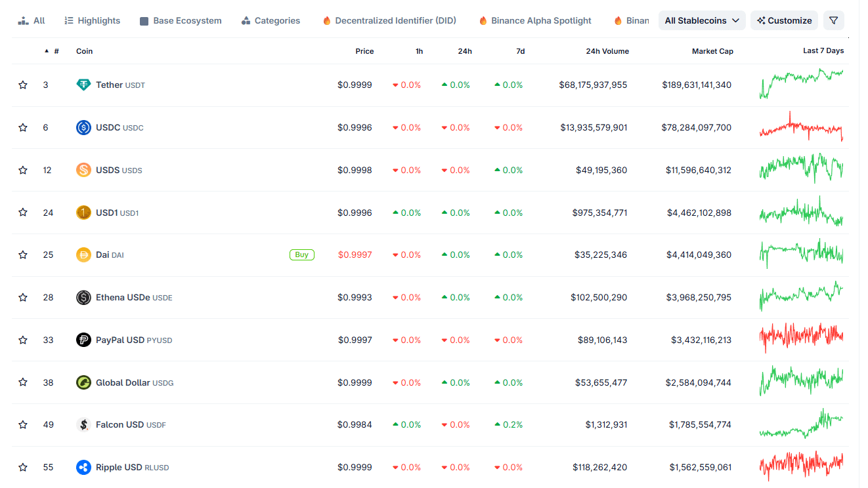Open Binance Alpha Spotlight tab
This screenshot has width=868, height=488.
tap(535, 20)
